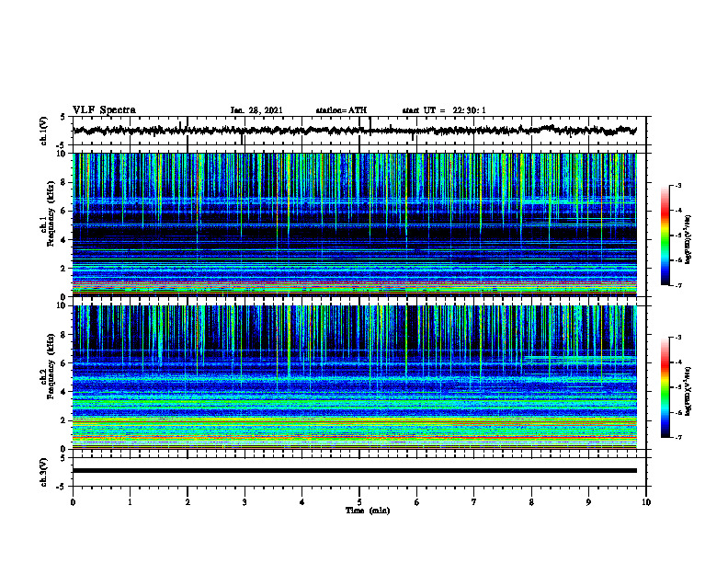Click ch.1 frequency tick label "2"
Screen dimensions: 728x563
[x=63, y=268]
